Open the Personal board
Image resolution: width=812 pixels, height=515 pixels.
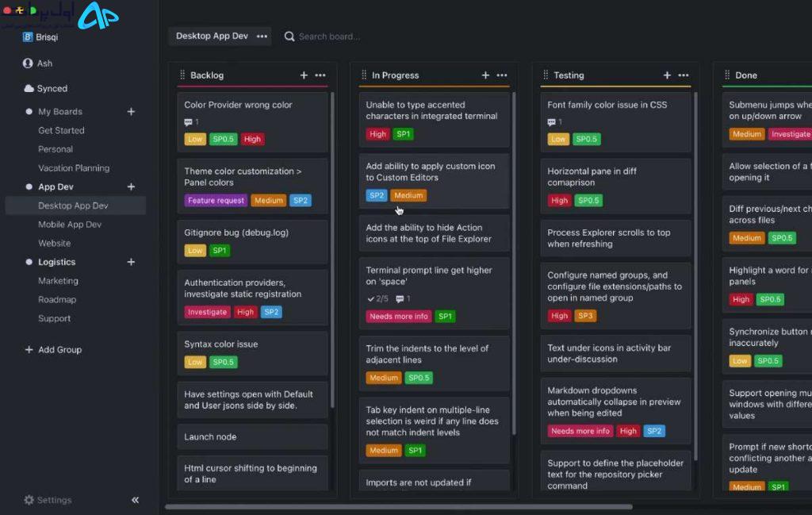tap(56, 149)
